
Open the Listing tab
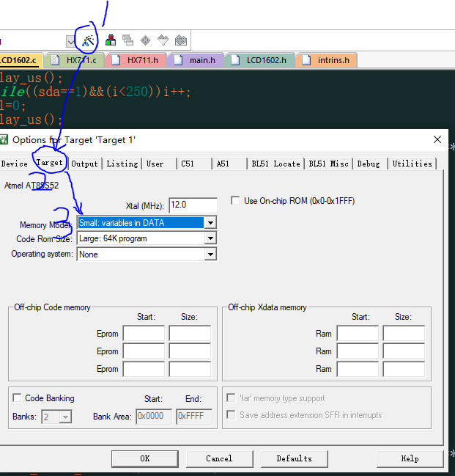pos(122,164)
